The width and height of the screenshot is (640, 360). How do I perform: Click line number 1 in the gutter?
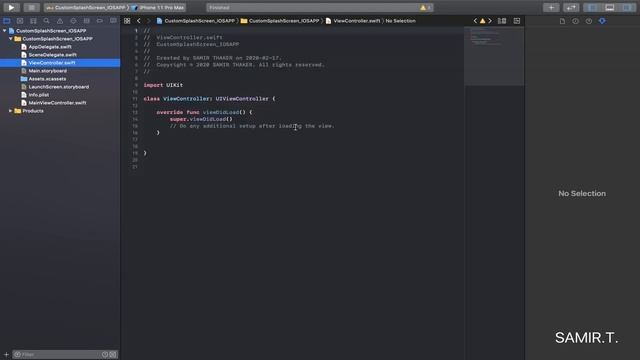click(136, 31)
